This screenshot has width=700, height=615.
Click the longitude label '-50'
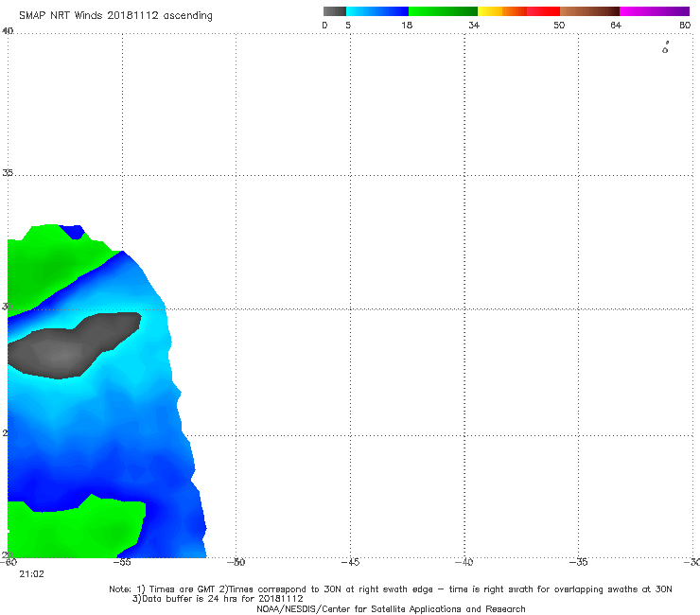(x=236, y=562)
